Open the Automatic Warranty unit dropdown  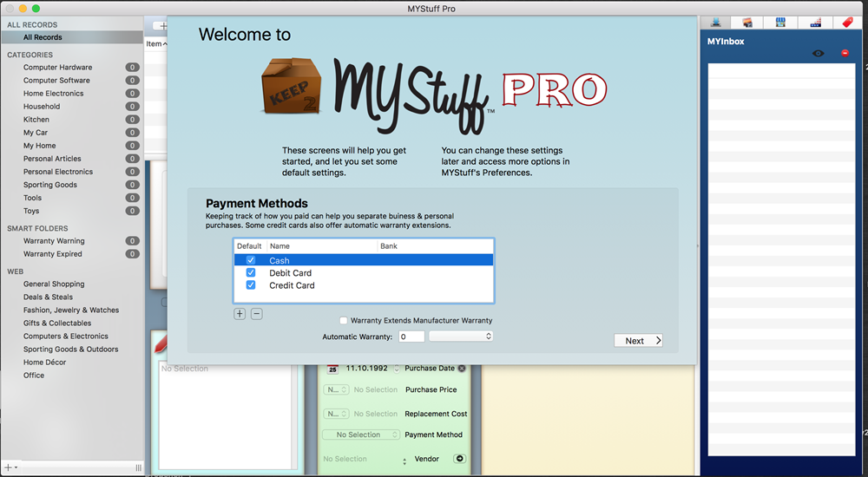pyautogui.click(x=461, y=336)
